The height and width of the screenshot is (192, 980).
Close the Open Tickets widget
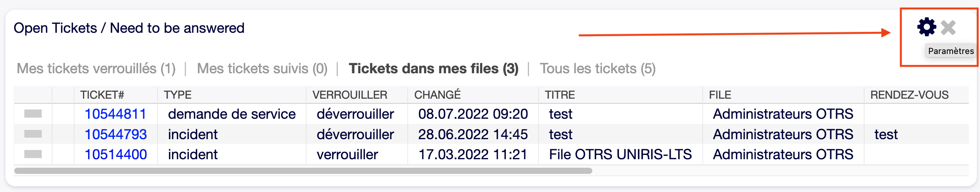click(x=948, y=27)
